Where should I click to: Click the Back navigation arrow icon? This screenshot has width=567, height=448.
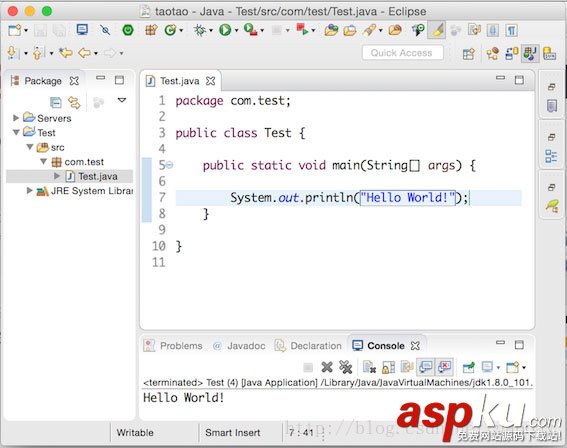(85, 53)
